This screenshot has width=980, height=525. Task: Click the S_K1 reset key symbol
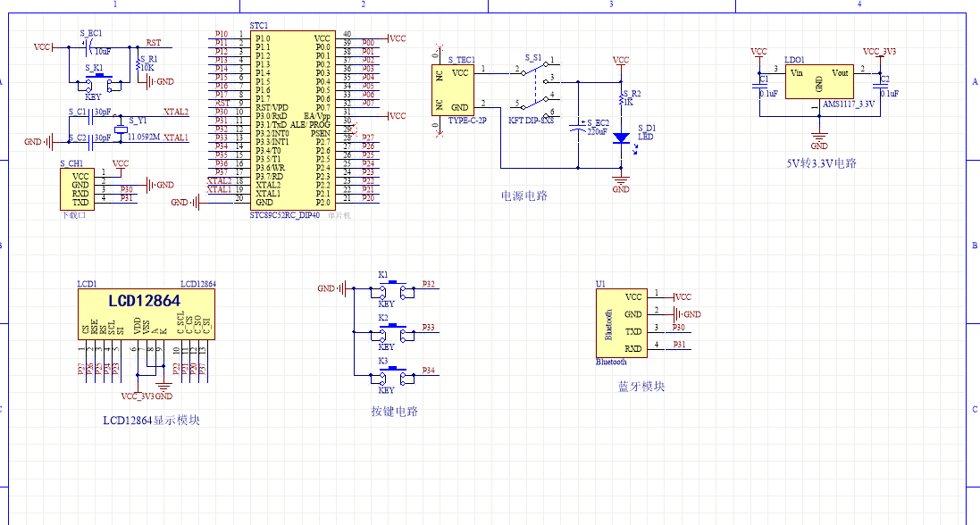98,84
